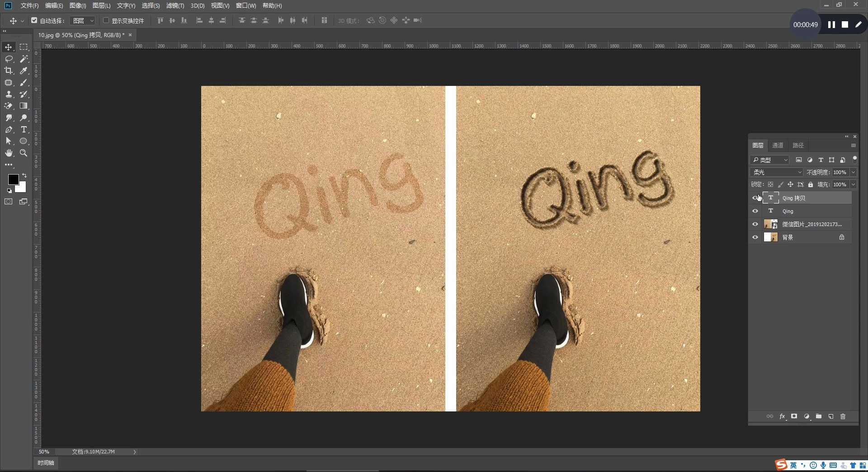Image resolution: width=868 pixels, height=472 pixels.
Task: Open Auto-Select 图层 dropdown
Action: (x=84, y=21)
